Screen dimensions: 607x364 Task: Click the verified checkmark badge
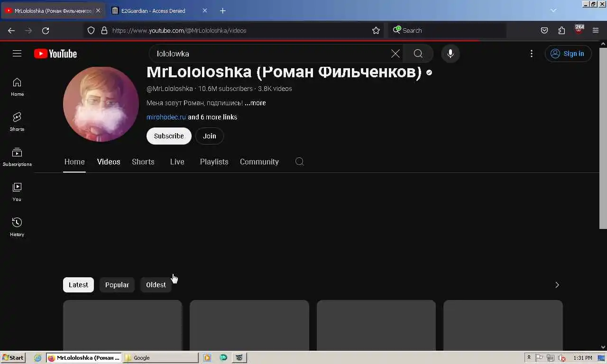(x=429, y=73)
